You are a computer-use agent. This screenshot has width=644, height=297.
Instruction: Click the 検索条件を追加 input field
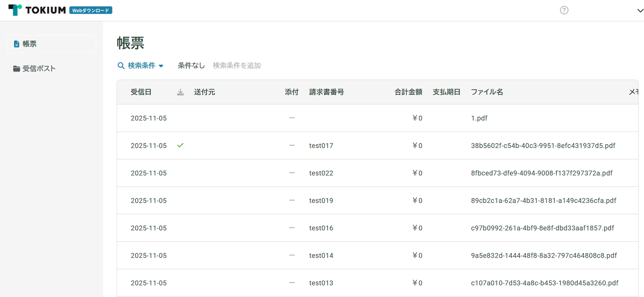pyautogui.click(x=237, y=66)
